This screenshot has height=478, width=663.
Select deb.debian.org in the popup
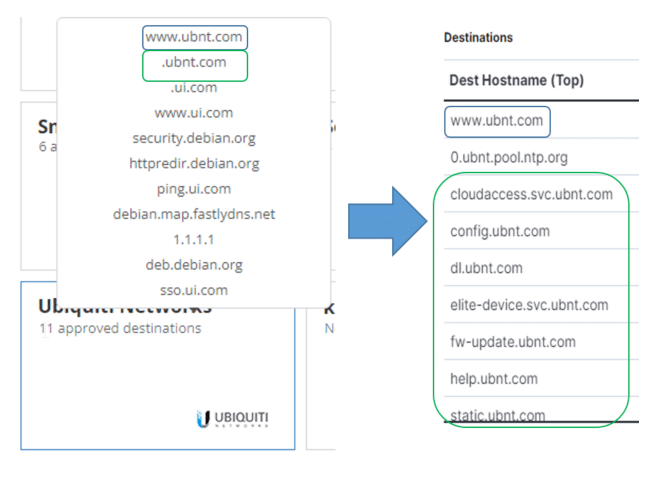(194, 265)
